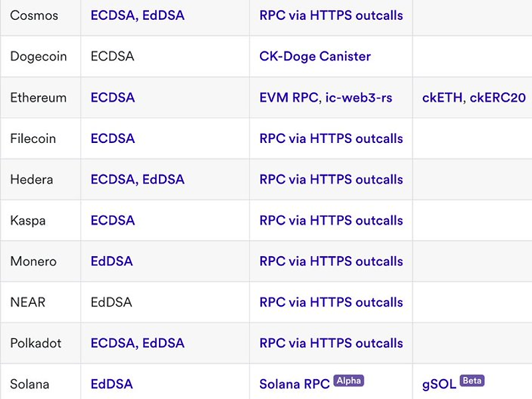Open the ckETH link
532x399 pixels.
442,98
